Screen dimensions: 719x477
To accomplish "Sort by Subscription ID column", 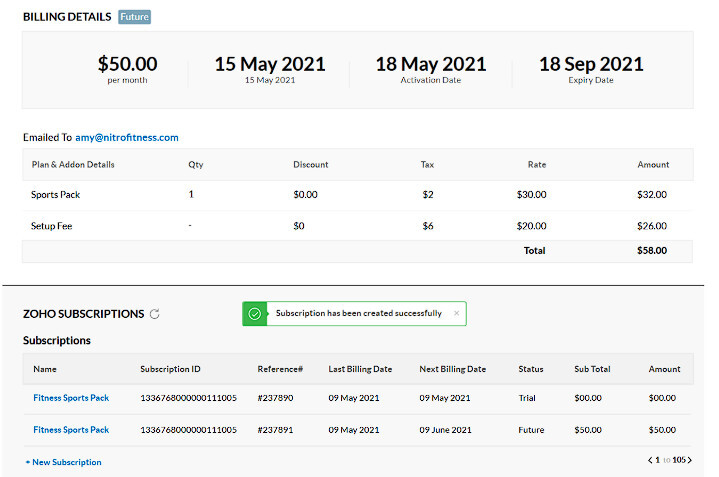I will coord(170,369).
